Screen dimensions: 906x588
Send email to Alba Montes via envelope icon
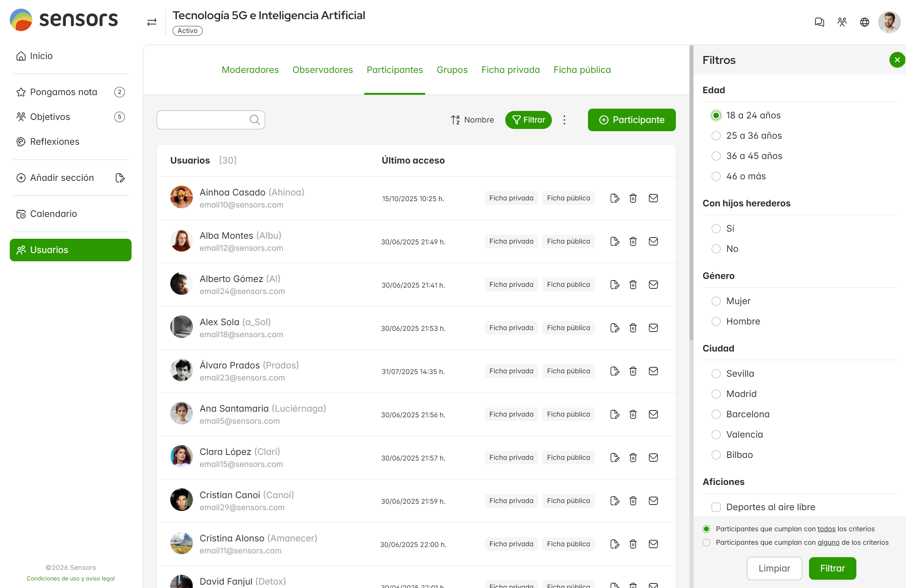point(653,241)
